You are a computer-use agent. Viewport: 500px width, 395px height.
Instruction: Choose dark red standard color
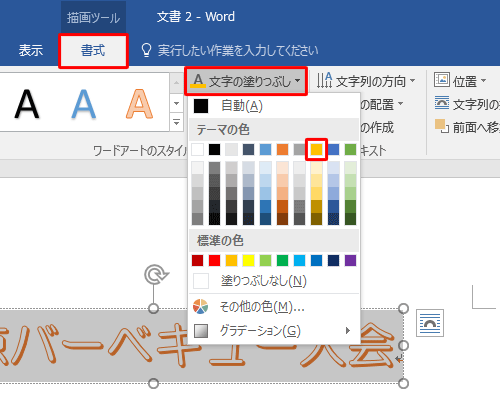click(198, 260)
